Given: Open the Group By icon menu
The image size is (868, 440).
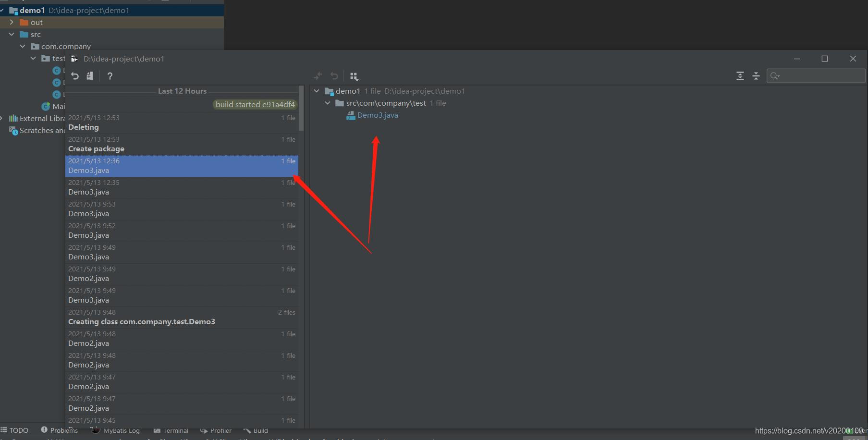Looking at the screenshot, I should [x=354, y=76].
